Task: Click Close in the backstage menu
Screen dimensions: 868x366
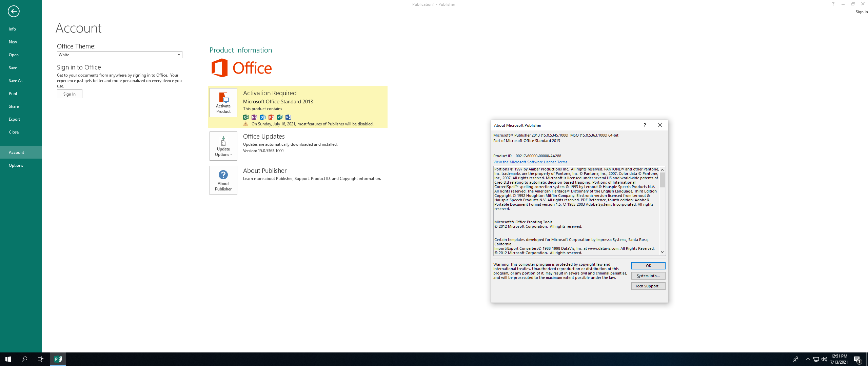Action: [21, 132]
